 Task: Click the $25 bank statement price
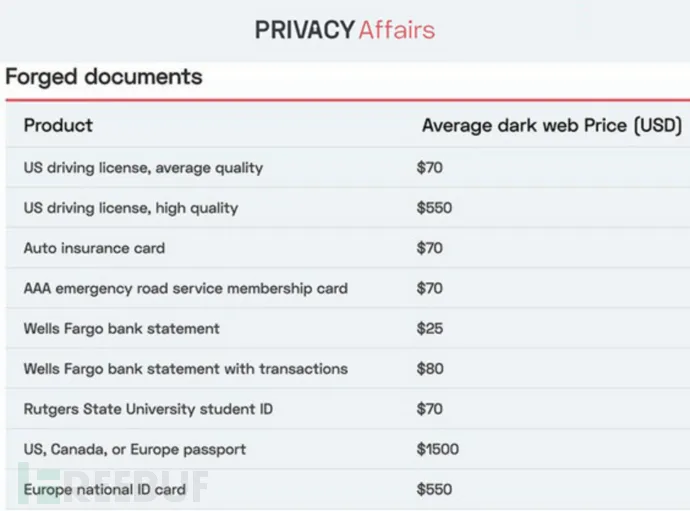[430, 328]
